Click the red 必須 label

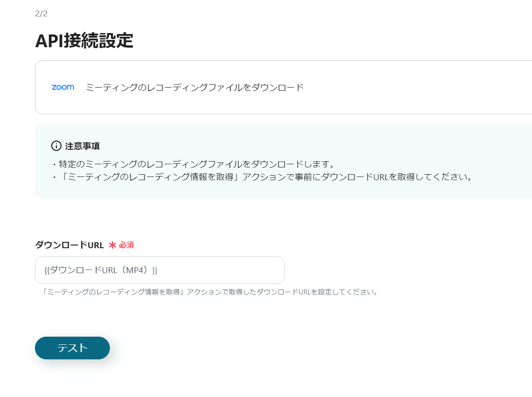tap(127, 245)
